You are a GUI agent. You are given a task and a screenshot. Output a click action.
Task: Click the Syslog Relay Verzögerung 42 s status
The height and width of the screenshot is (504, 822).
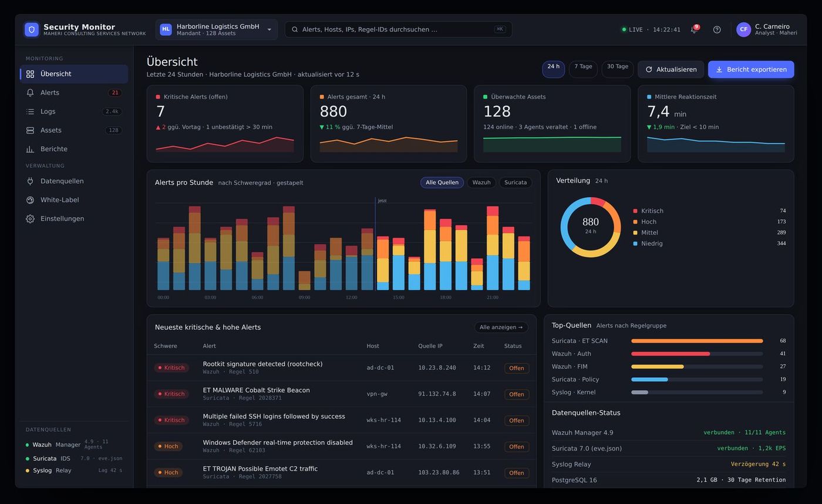click(758, 464)
